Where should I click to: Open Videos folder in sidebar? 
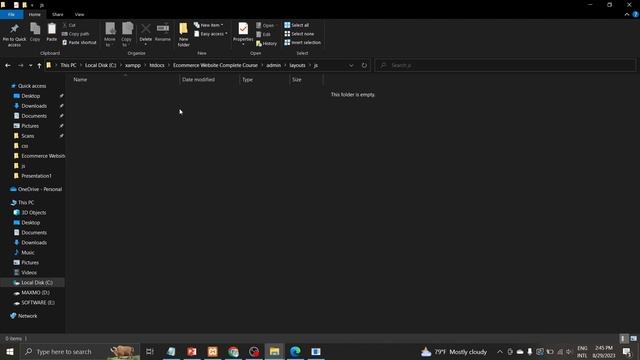coord(29,273)
